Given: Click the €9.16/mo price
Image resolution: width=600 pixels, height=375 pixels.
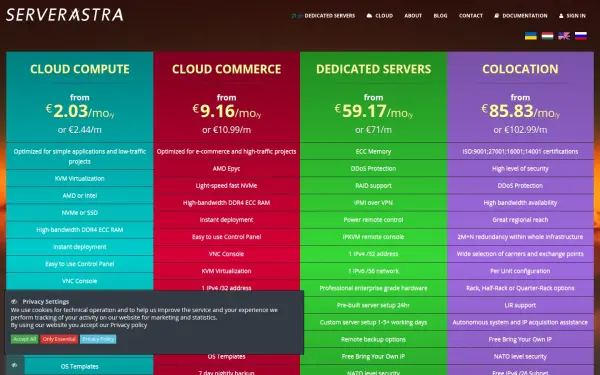Looking at the screenshot, I should (x=227, y=111).
